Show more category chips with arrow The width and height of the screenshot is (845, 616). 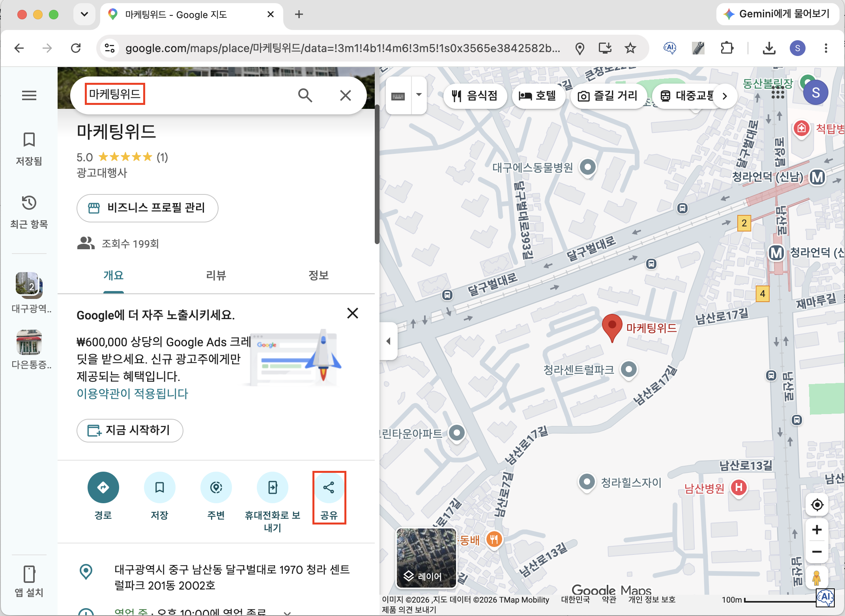[725, 96]
